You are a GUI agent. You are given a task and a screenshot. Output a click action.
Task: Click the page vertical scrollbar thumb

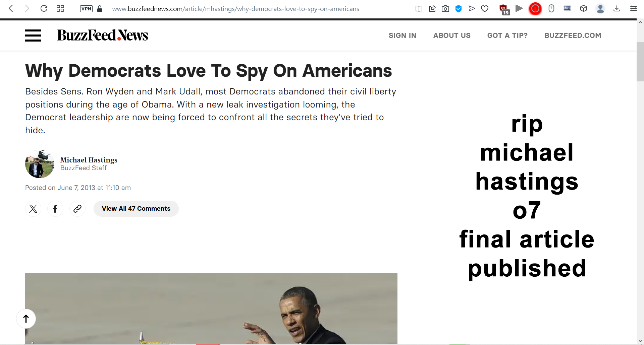click(640, 61)
